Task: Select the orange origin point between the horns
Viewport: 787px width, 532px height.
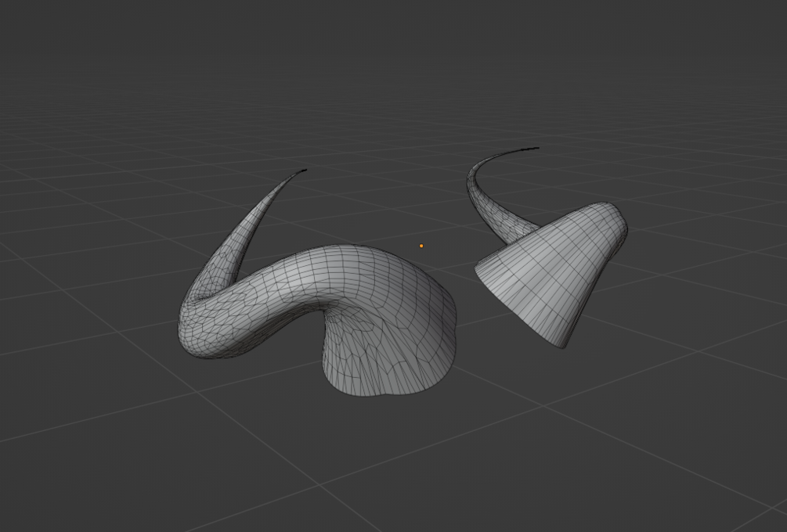Action: (x=421, y=246)
